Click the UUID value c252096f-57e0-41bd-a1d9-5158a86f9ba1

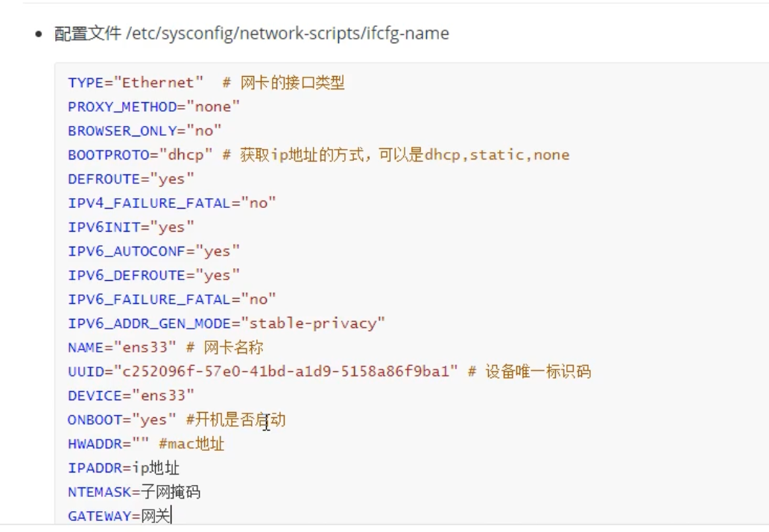[x=286, y=371]
